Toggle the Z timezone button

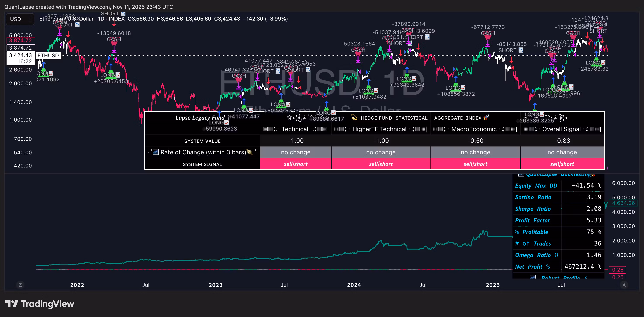tap(20, 285)
